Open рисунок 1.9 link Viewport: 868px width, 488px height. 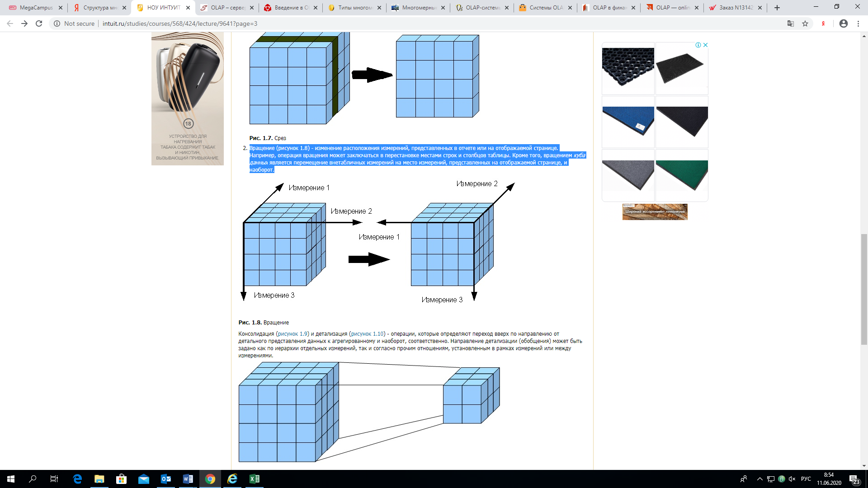tap(292, 334)
